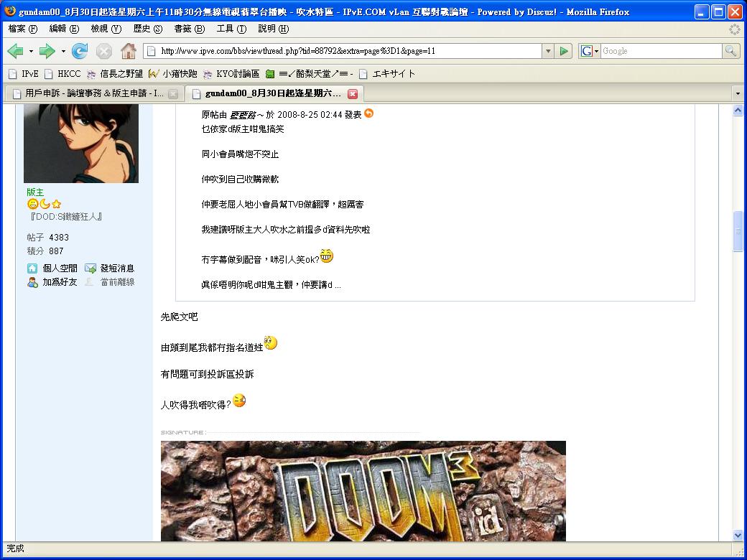Screen dimensions: 747x560
Task: Open the 工具 (Tools) menu
Action: [231, 29]
